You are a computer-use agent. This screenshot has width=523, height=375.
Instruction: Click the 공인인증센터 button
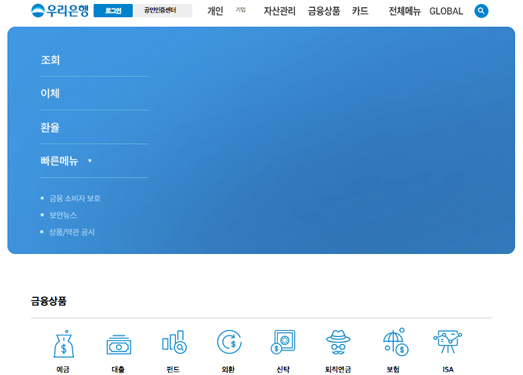163,11
